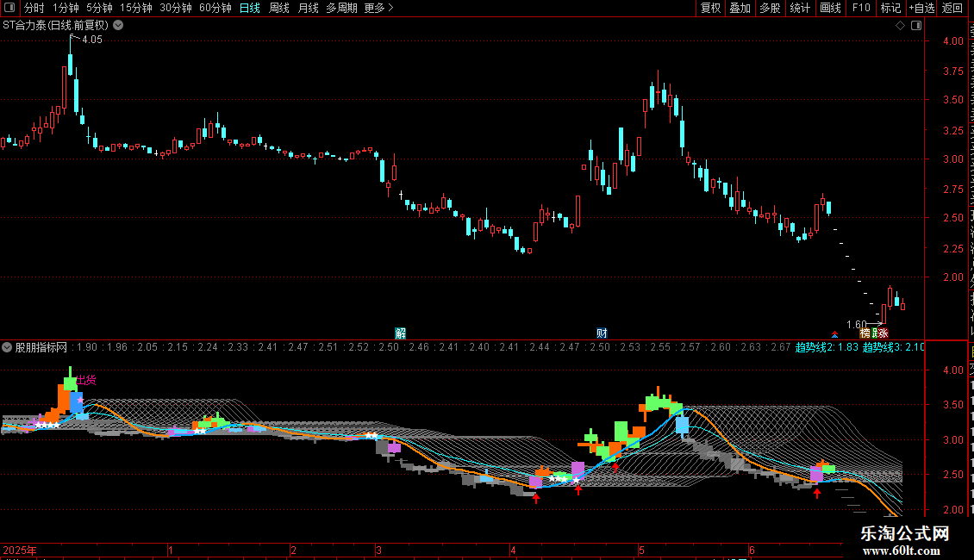Viewport: 974px width, 560px height.
Task: Click the diamond icon above the chart
Action: [x=900, y=26]
